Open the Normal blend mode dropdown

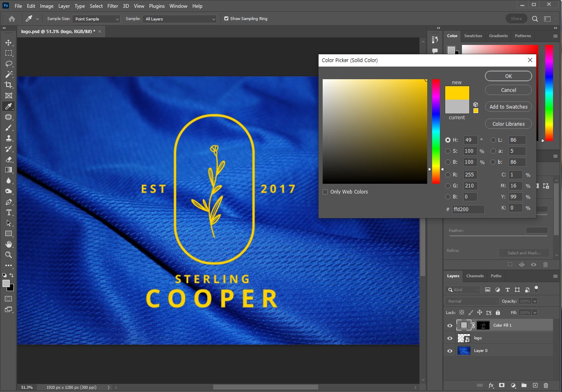pos(472,301)
